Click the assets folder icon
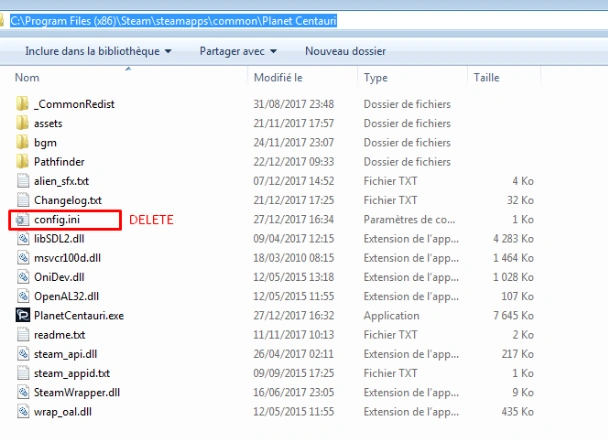Screen dimensions: 608x441 pyautogui.click(x=22, y=123)
